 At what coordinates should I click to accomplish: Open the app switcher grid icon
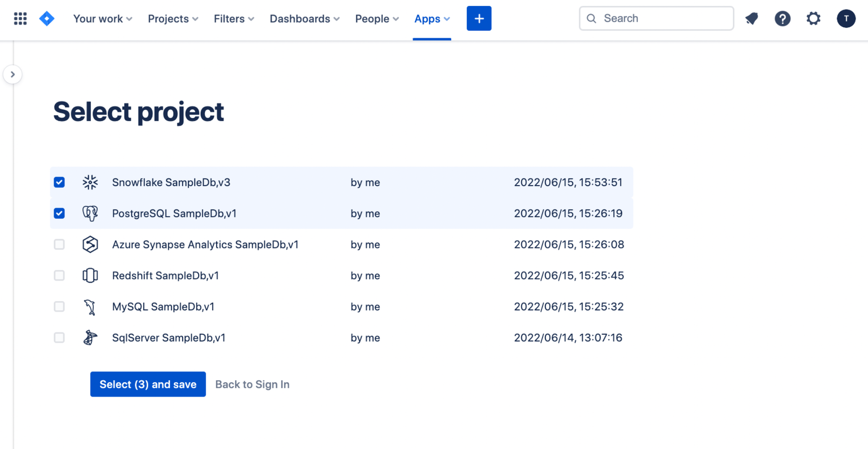[20, 19]
